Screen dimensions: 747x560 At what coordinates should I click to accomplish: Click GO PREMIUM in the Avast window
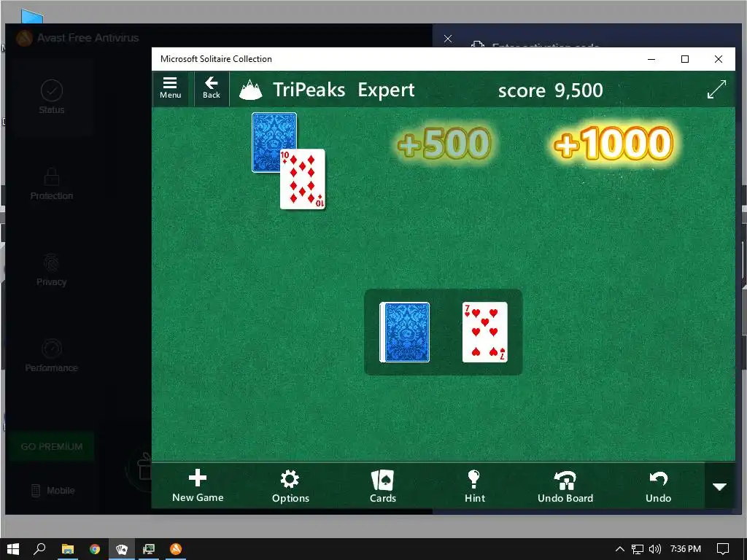[52, 446]
